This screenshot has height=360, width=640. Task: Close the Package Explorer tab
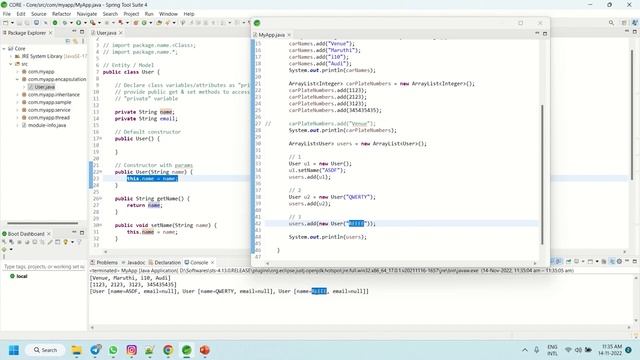pyautogui.click(x=51, y=33)
